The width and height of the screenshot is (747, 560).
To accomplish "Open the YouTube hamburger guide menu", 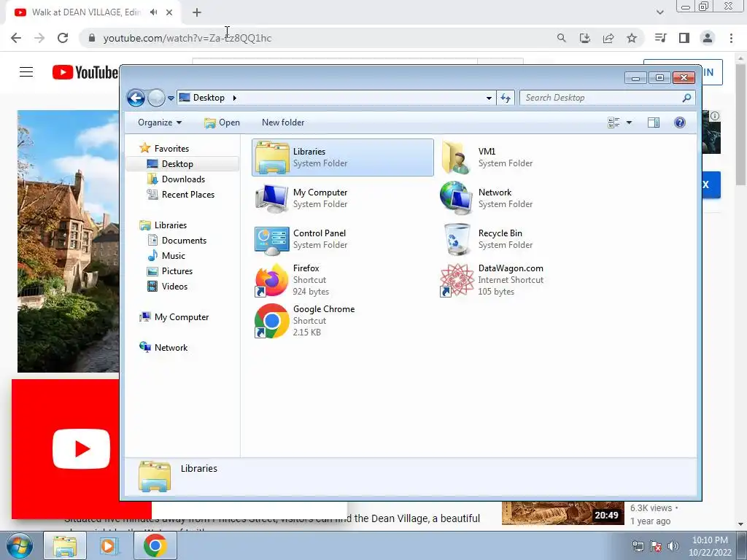I will (x=26, y=72).
